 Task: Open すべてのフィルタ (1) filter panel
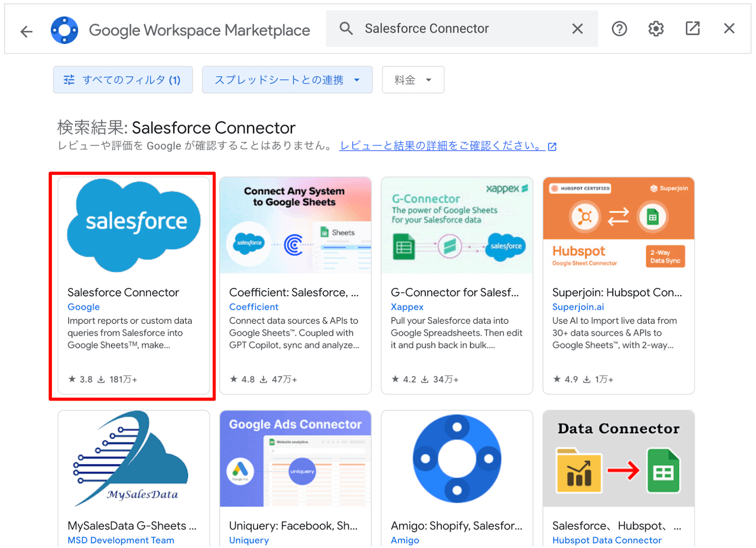coord(123,80)
